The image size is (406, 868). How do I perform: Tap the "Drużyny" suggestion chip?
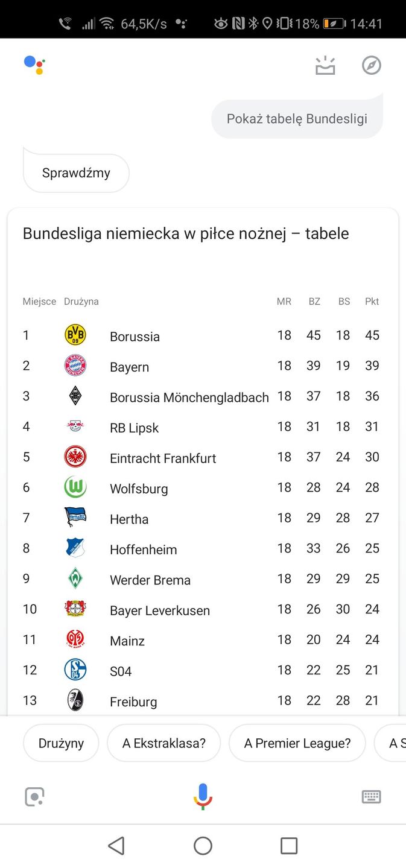tap(61, 743)
